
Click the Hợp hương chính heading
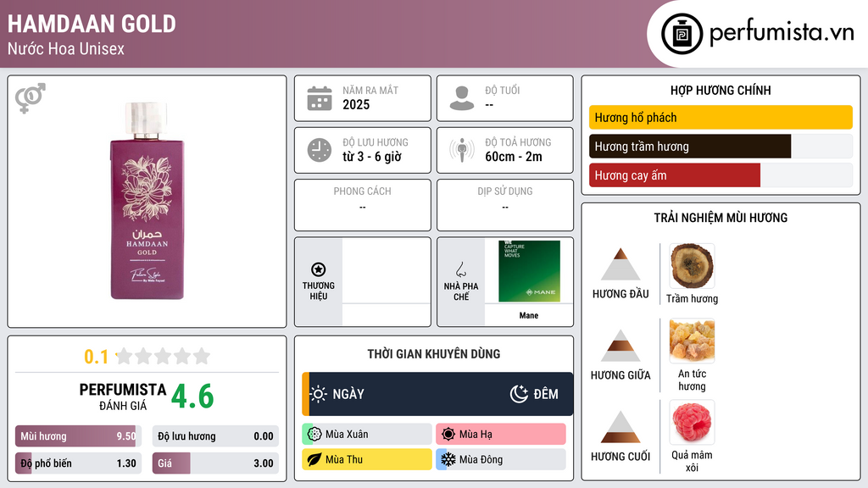(721, 90)
